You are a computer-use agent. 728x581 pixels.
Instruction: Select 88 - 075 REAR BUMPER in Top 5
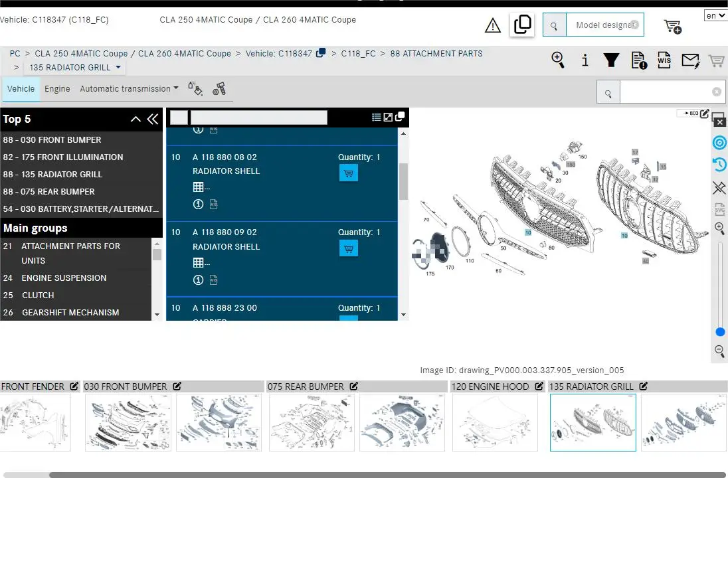pos(81,191)
